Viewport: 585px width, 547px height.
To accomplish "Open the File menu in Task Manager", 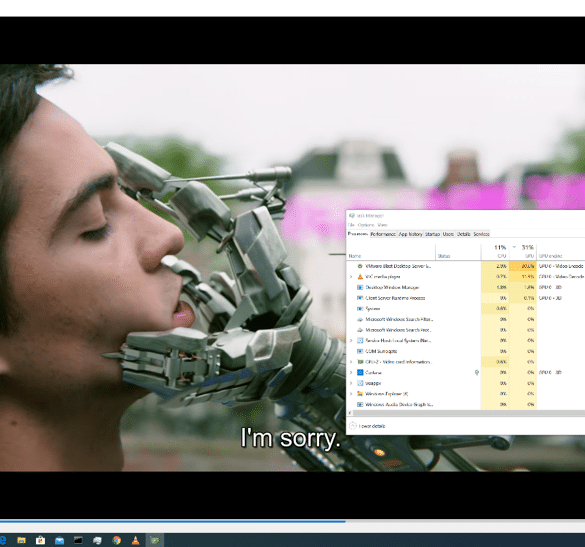I will [x=351, y=225].
